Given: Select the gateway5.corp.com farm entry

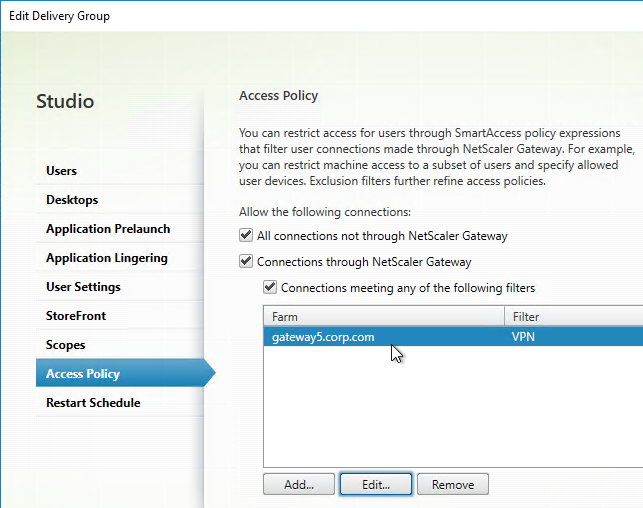Looking at the screenshot, I should pyautogui.click(x=323, y=337).
